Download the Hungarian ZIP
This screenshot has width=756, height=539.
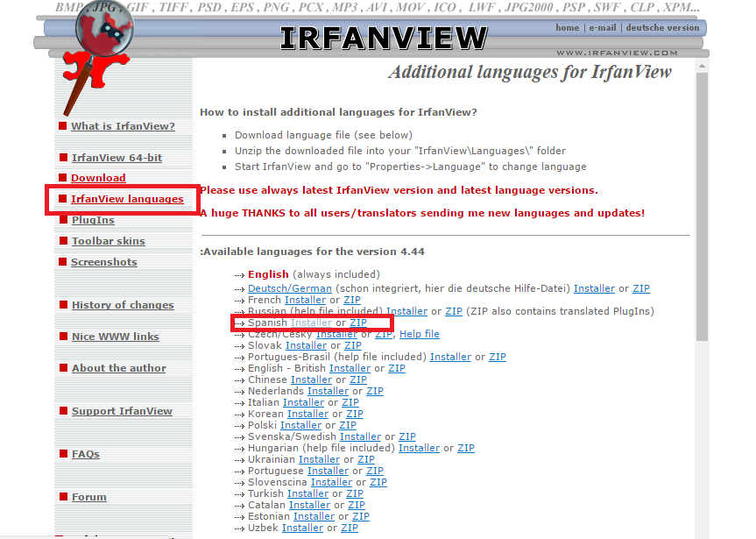pyautogui.click(x=466, y=448)
